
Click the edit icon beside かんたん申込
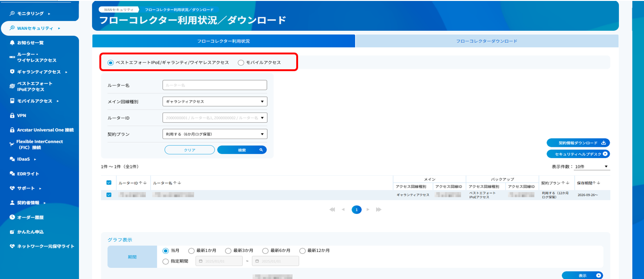point(12,232)
